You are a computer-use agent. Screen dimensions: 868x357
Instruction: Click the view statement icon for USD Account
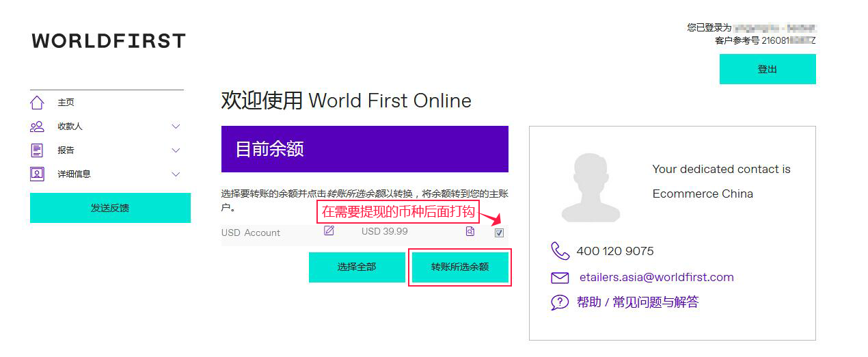click(470, 231)
